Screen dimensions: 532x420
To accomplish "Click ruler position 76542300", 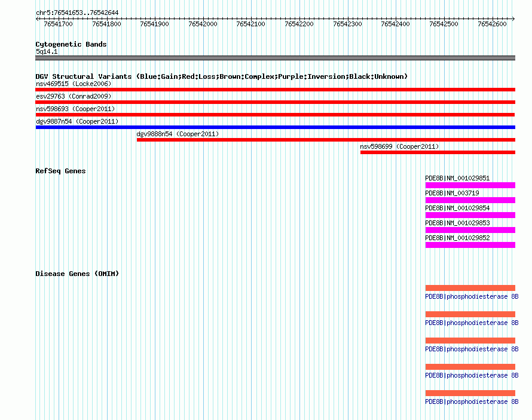I will (347, 24).
